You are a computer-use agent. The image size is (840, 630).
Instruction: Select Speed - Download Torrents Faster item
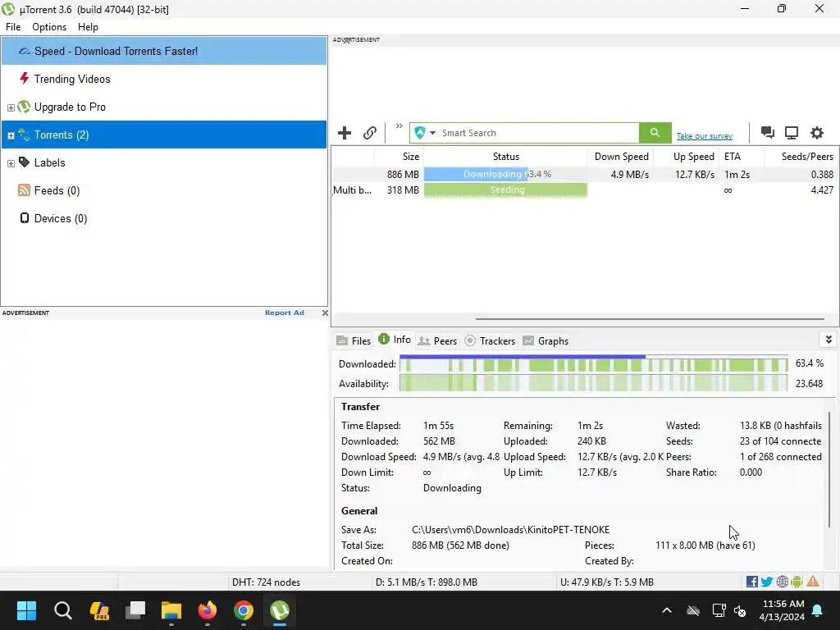click(164, 51)
